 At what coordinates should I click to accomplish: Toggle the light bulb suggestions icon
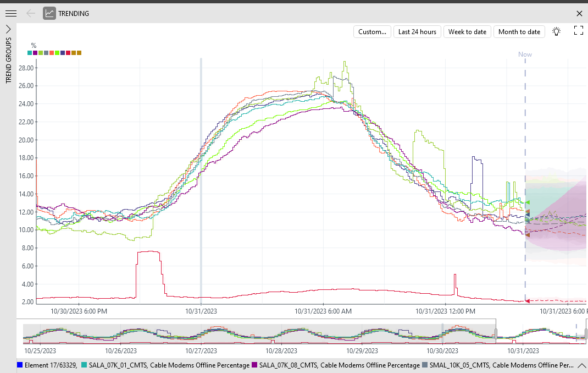(557, 31)
